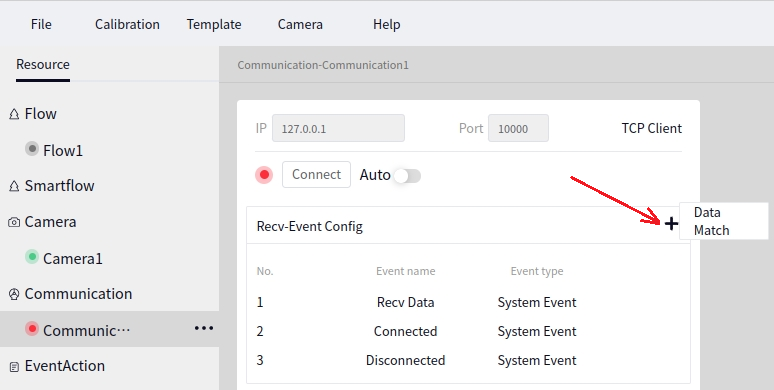This screenshot has width=774, height=390.
Task: Click the Smartflow bell icon in sidebar
Action: click(x=14, y=186)
